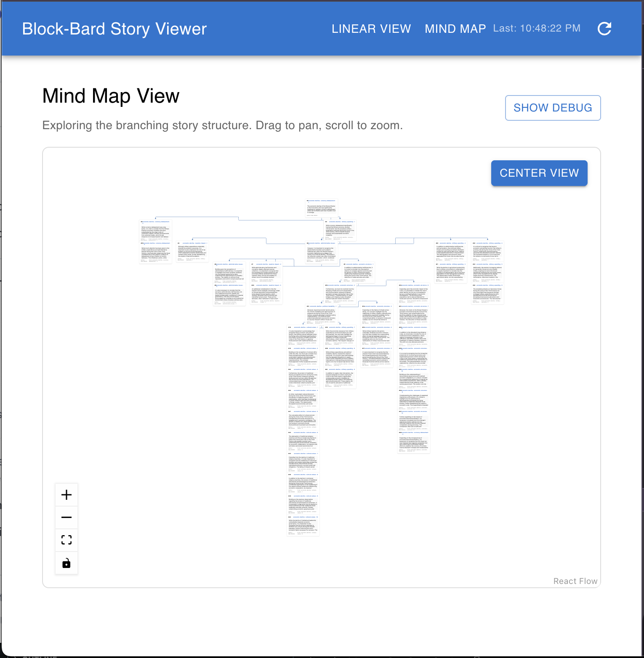Click the Show Debug button

click(552, 108)
